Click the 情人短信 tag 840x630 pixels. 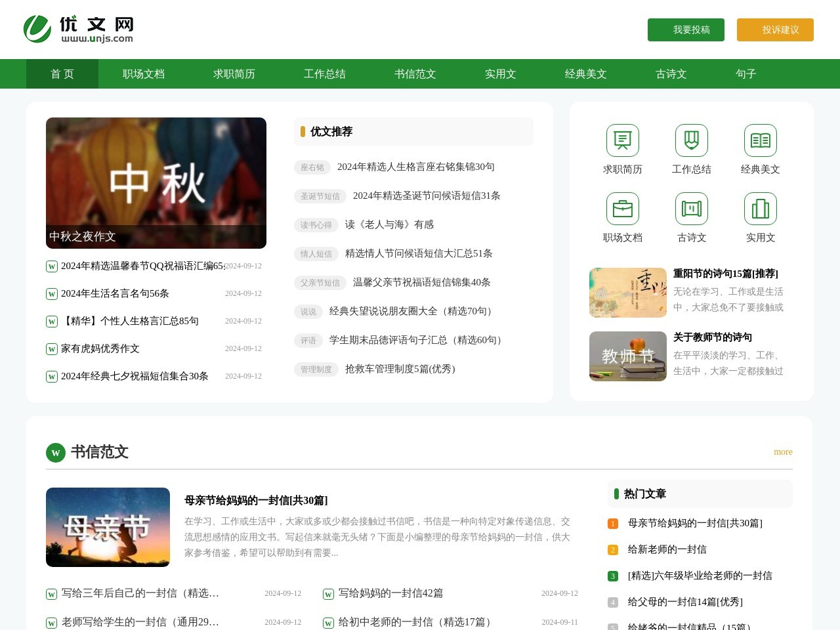pos(316,254)
